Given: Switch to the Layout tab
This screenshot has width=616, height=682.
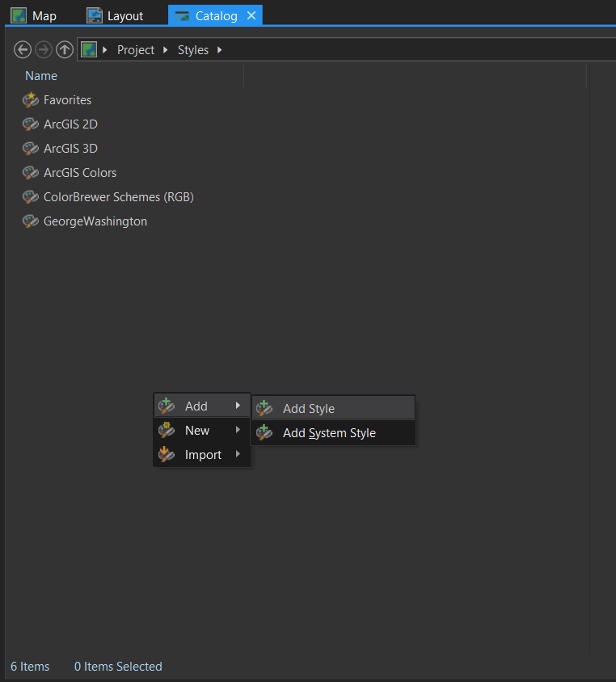Looking at the screenshot, I should click(115, 15).
